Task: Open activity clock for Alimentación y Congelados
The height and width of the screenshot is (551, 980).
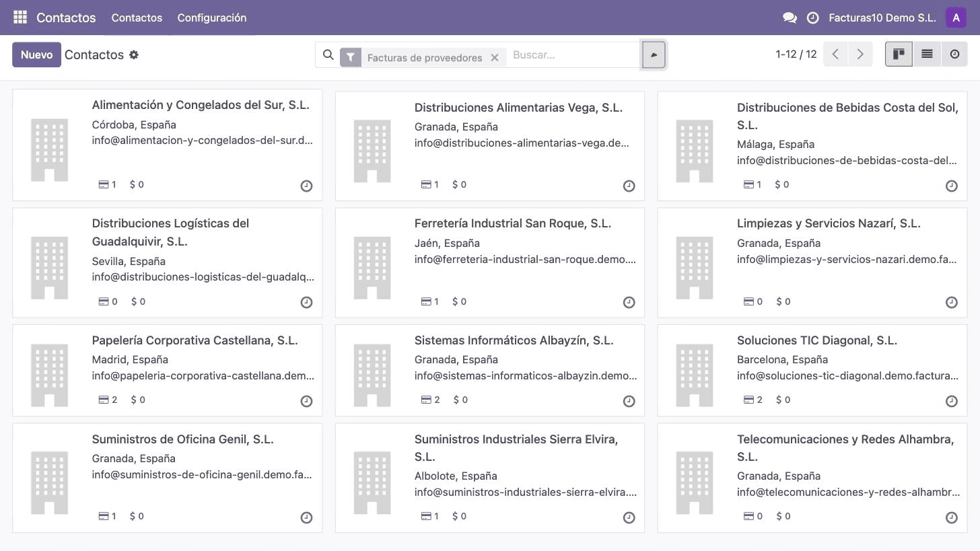Action: (x=306, y=186)
